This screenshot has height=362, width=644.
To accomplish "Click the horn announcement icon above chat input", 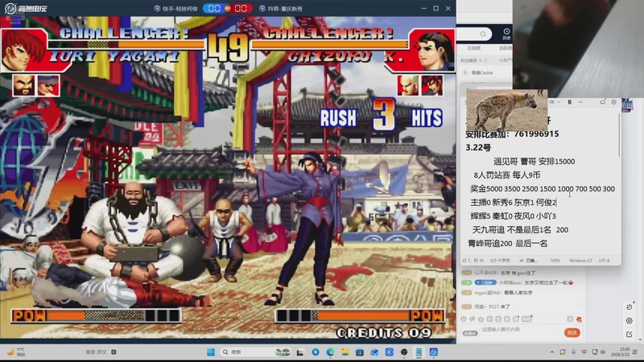I will [x=473, y=319].
